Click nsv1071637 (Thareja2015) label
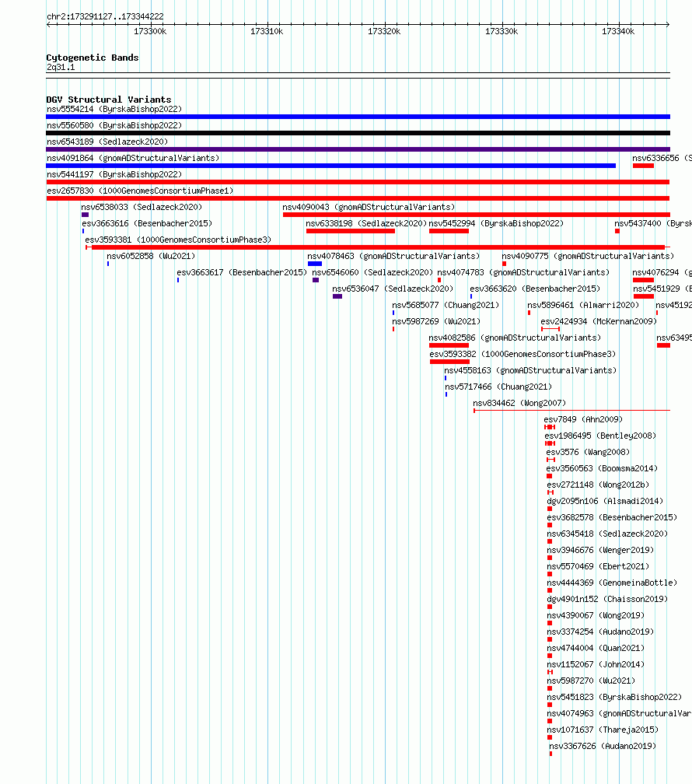Screen dimensions: 692x784 click(x=603, y=730)
